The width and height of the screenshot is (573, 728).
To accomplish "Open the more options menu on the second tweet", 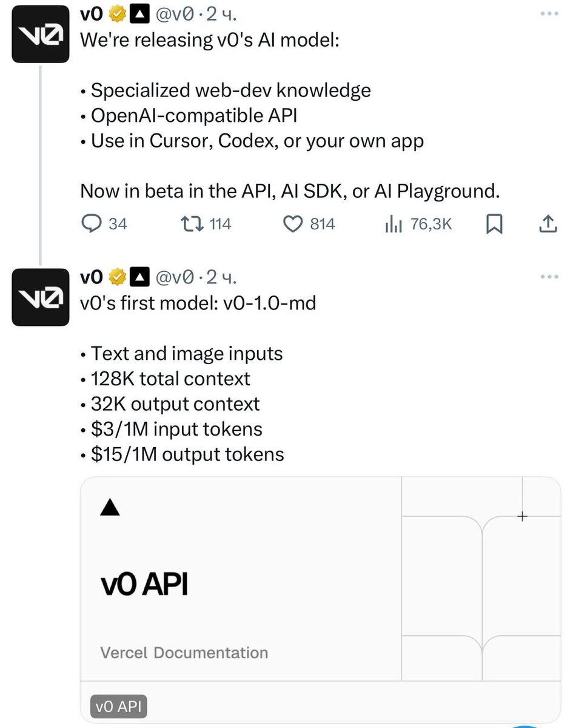I will (x=549, y=278).
